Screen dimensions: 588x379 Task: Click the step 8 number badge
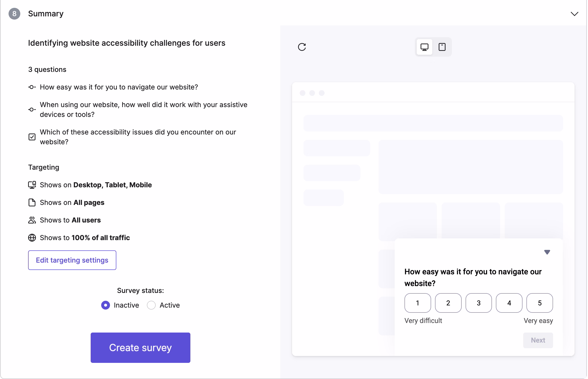[14, 14]
